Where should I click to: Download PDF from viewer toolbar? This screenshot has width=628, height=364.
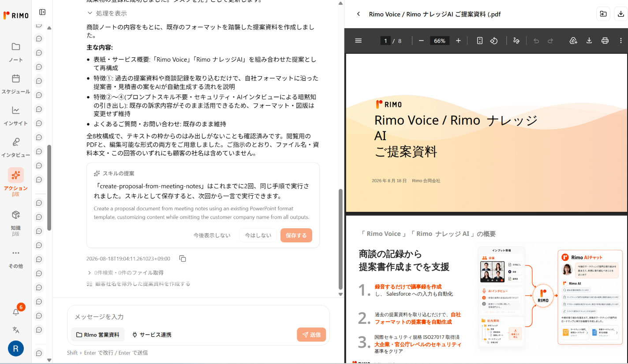pos(589,41)
